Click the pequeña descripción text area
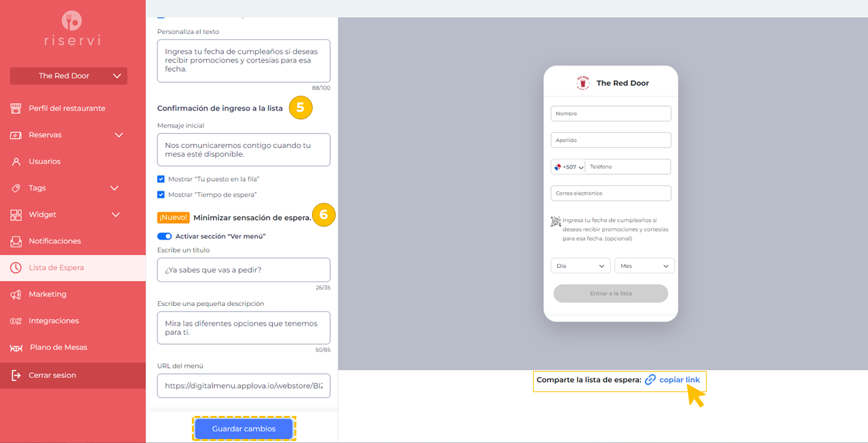Screen dimensions: 868x443 (243, 328)
